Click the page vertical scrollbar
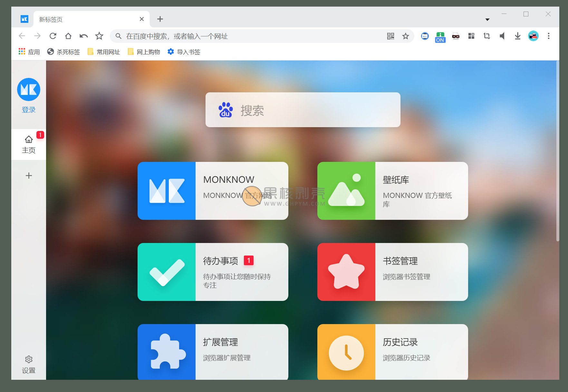 [x=557, y=151]
